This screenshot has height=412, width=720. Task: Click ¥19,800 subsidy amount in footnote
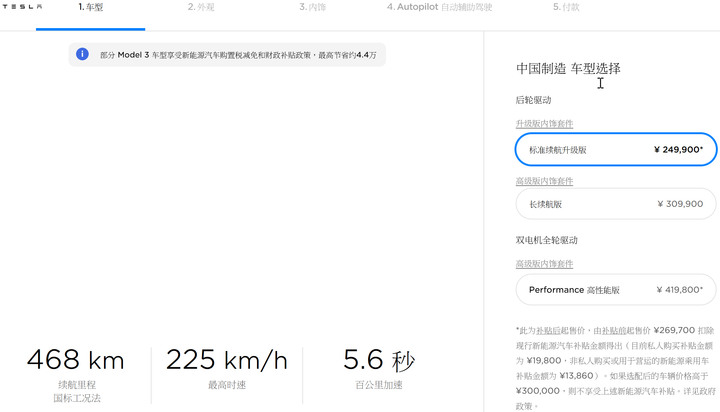544,361
